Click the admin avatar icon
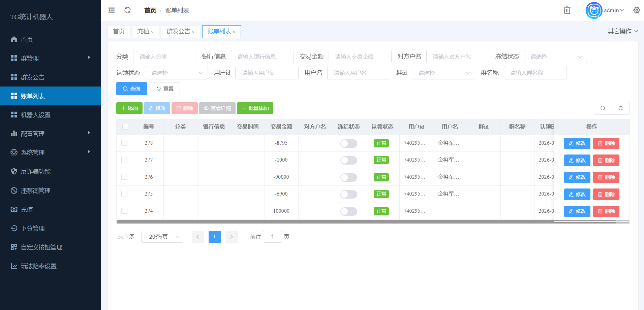 [x=594, y=10]
